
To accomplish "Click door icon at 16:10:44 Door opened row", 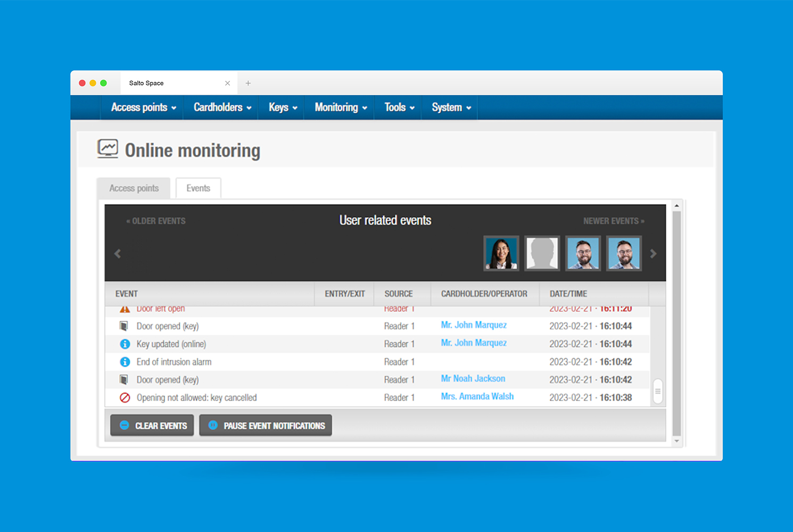I will (124, 326).
